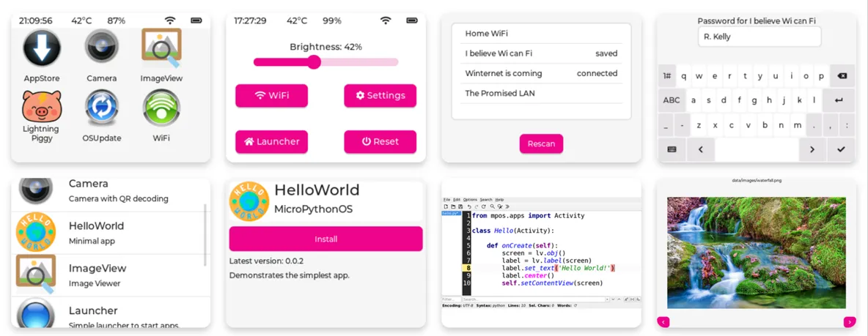Hide keyboard using the keyboard icon key

click(x=671, y=149)
